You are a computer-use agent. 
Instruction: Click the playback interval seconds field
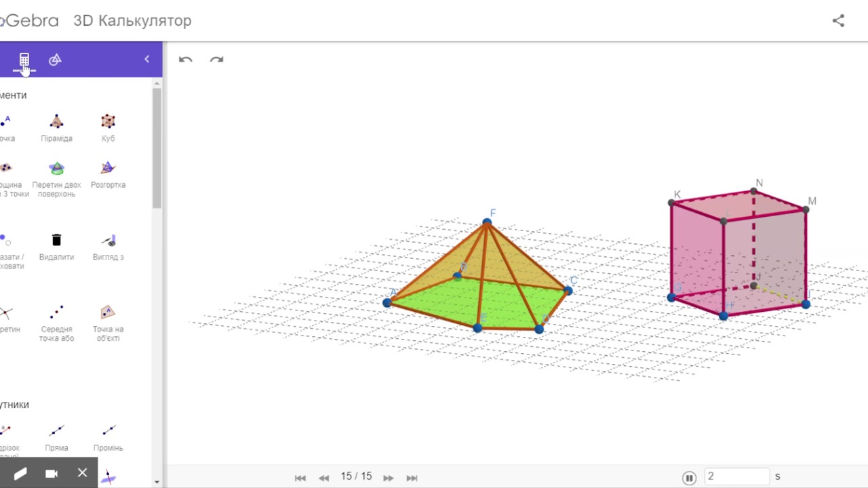pyautogui.click(x=736, y=476)
